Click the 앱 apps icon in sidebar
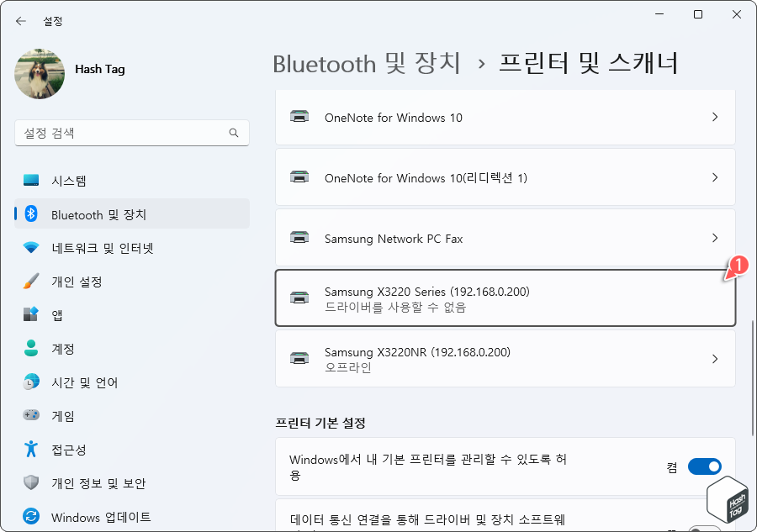 click(31, 314)
